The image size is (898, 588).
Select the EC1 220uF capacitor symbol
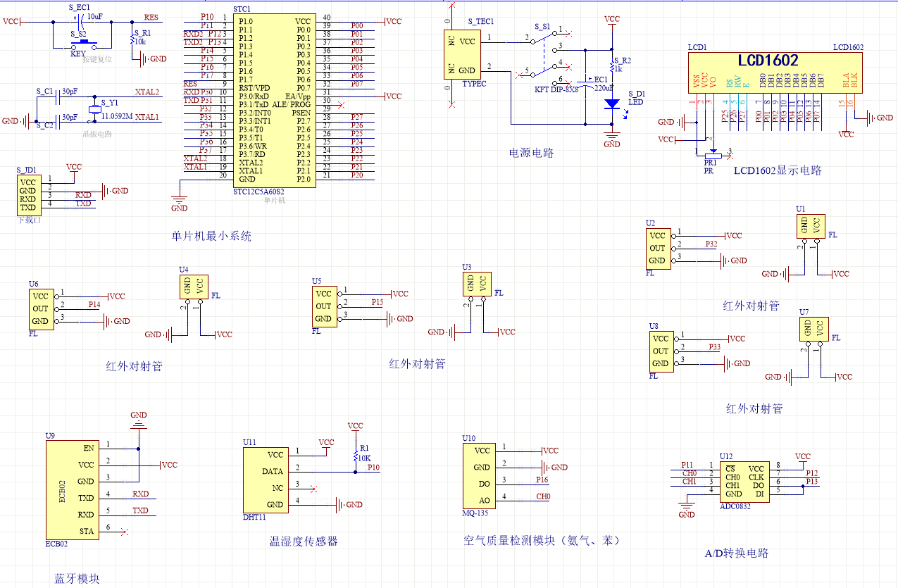point(585,84)
